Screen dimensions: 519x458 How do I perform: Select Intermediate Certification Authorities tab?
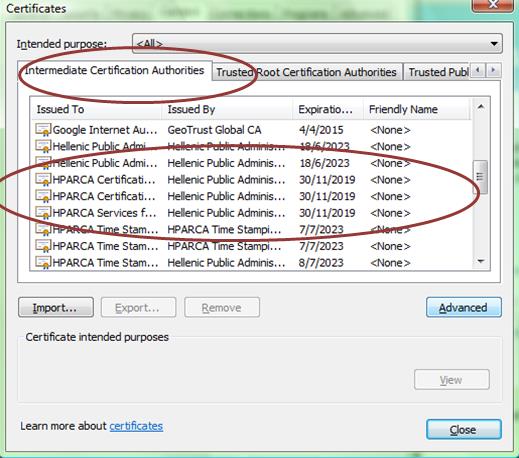coord(114,70)
